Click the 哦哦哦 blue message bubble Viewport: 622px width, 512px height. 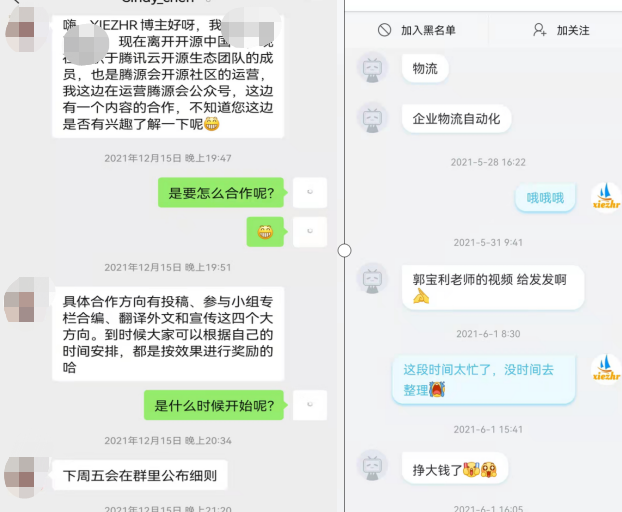click(x=545, y=198)
